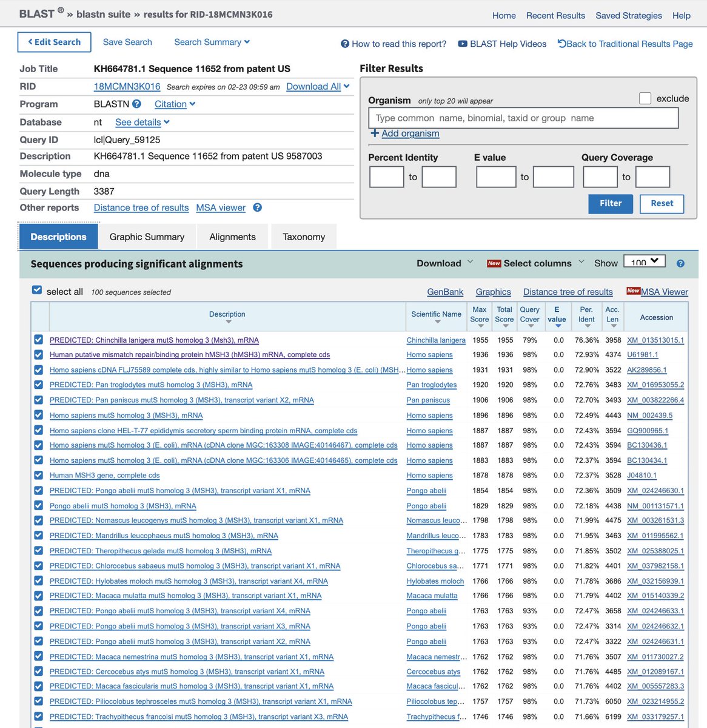Click the plus icon to add organism
707x728 pixels.
pyautogui.click(x=375, y=133)
